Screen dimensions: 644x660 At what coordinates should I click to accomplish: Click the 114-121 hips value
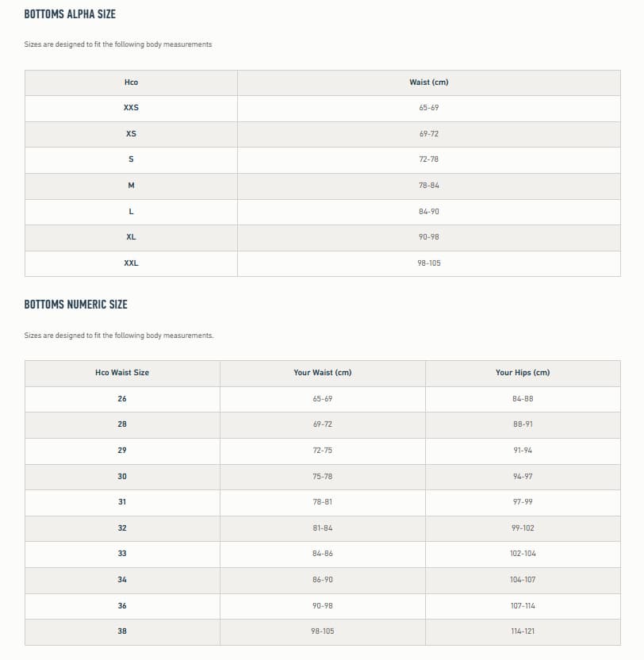[523, 631]
